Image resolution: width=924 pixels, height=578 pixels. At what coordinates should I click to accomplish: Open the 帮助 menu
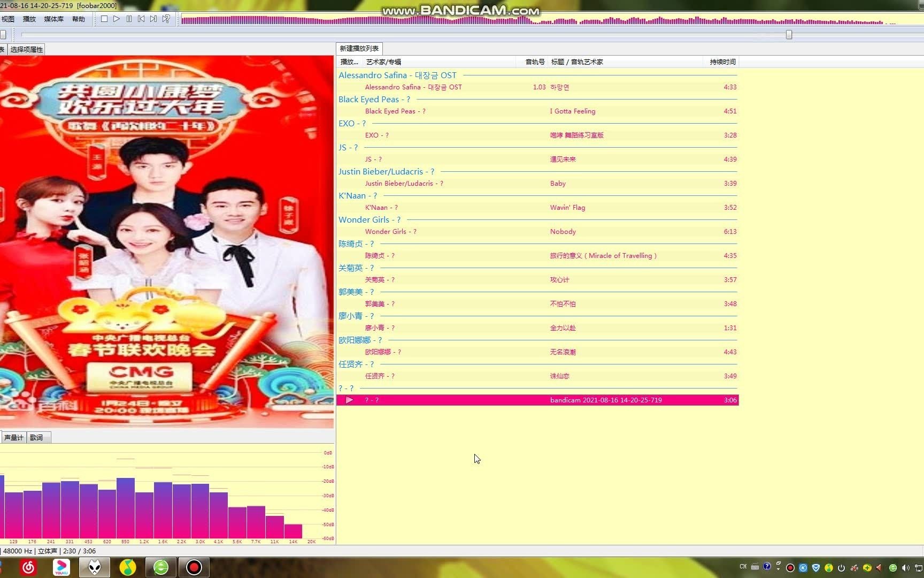(79, 19)
